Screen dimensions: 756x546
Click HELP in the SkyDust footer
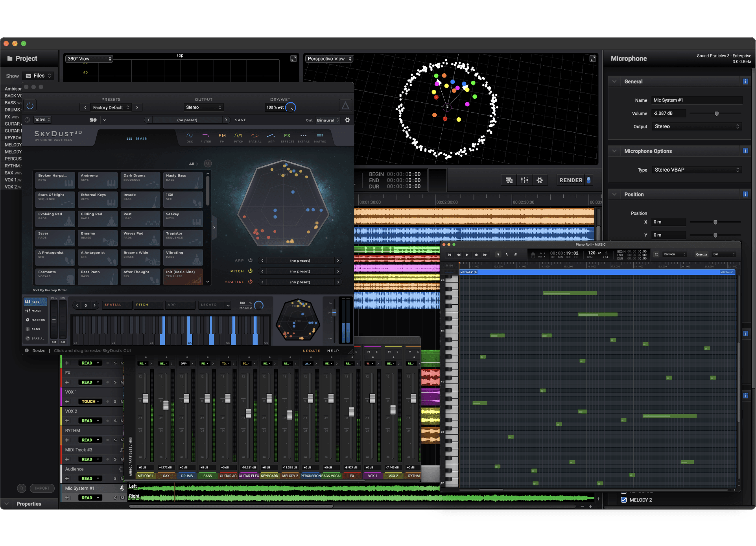click(333, 351)
